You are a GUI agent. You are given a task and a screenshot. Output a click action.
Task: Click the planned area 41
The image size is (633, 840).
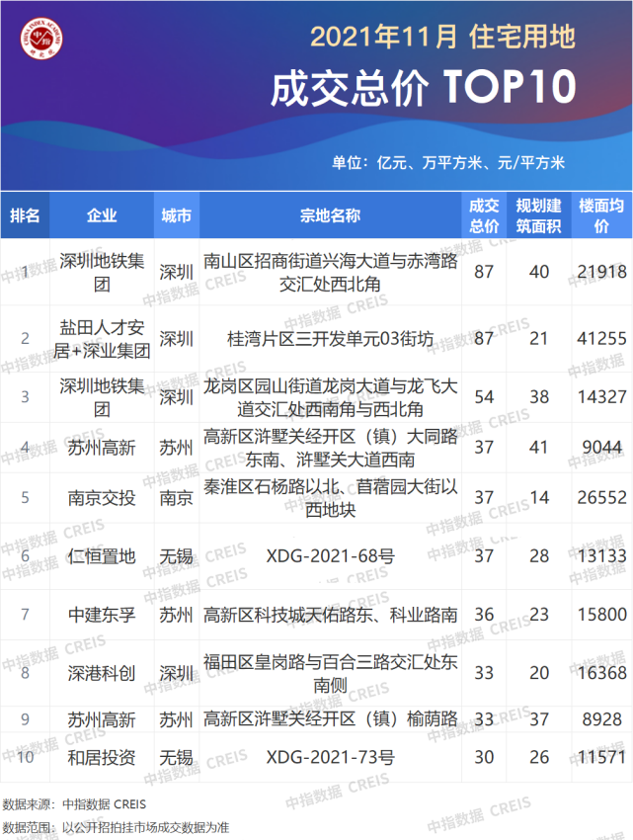click(539, 448)
